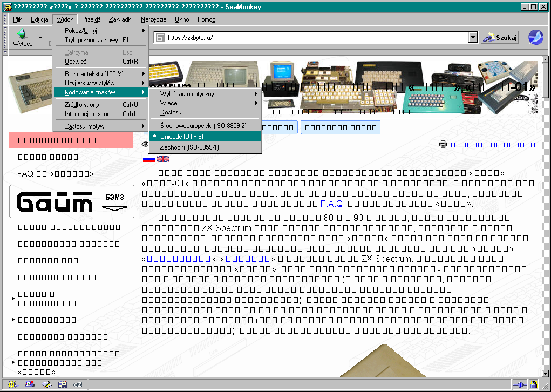
Task: Click the Байт БЭМЗ logo image
Action: [72, 201]
